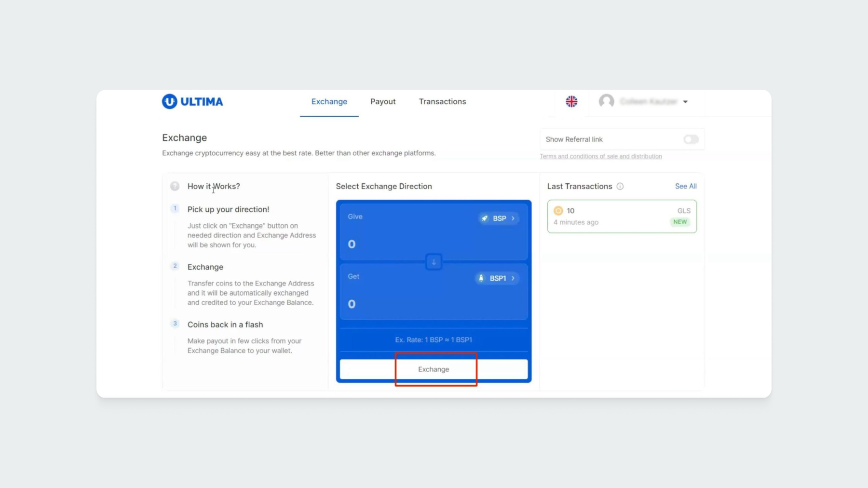868x488 pixels.
Task: Open Terms and conditions of sale link
Action: point(600,156)
